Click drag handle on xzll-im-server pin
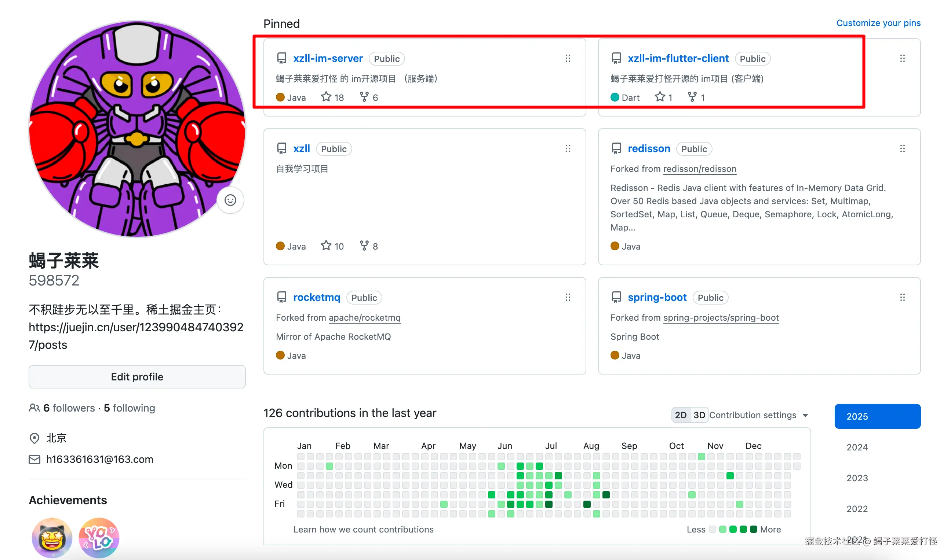Screen dimensions: 951x560 (x=568, y=59)
